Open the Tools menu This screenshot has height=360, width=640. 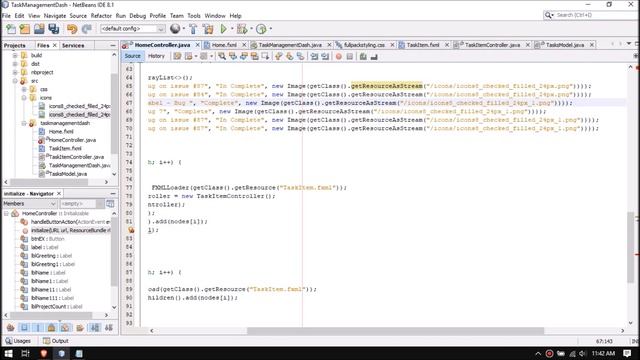[x=194, y=16]
